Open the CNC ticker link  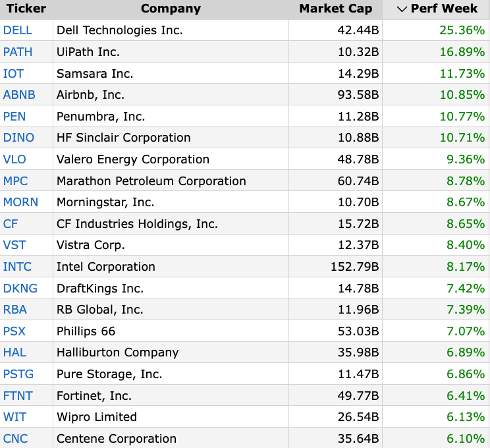point(16,439)
